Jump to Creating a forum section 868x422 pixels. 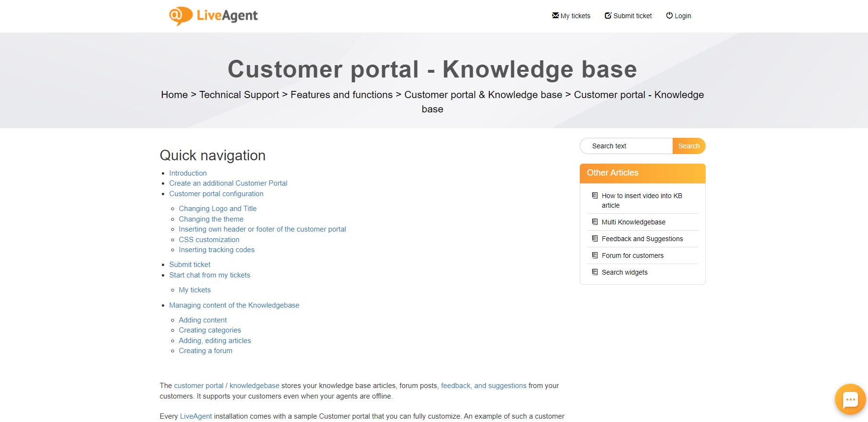(x=205, y=351)
